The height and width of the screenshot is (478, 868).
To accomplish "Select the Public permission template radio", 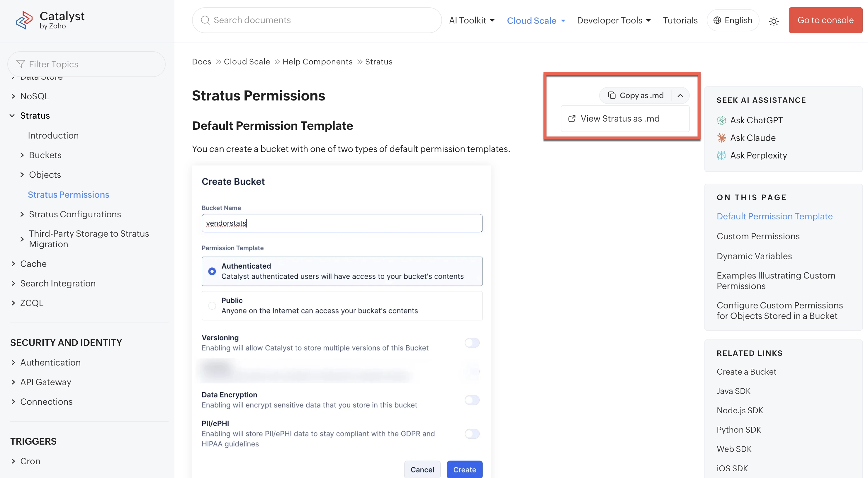I will pos(212,306).
